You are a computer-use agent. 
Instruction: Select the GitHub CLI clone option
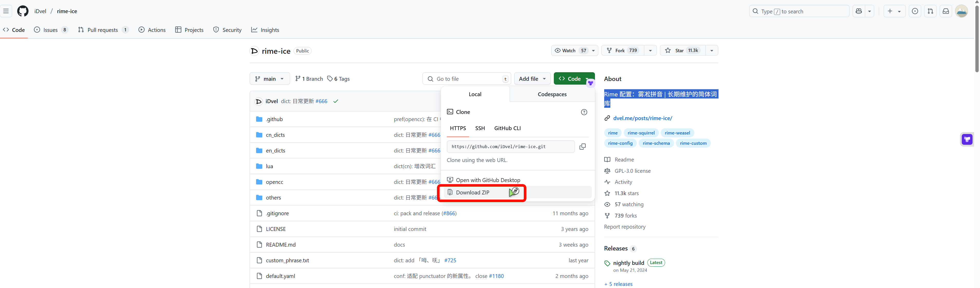pos(507,128)
